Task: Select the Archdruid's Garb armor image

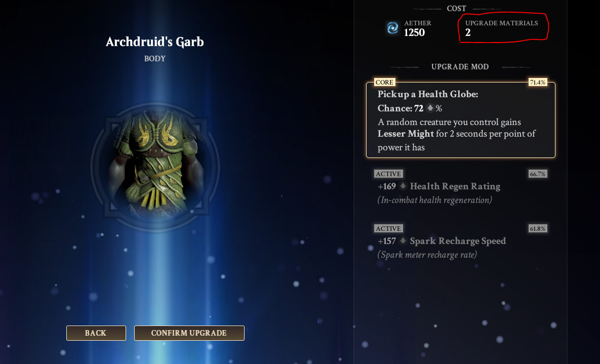Action: [155, 167]
